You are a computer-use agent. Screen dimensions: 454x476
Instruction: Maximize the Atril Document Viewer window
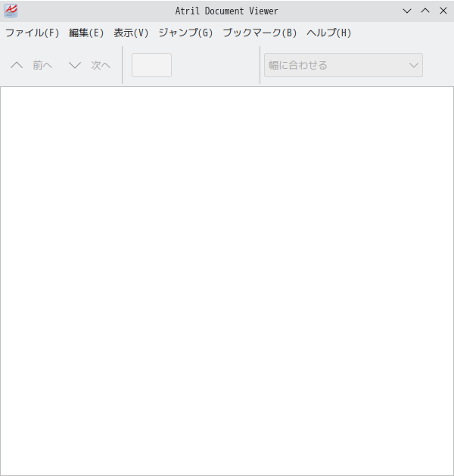coord(425,11)
